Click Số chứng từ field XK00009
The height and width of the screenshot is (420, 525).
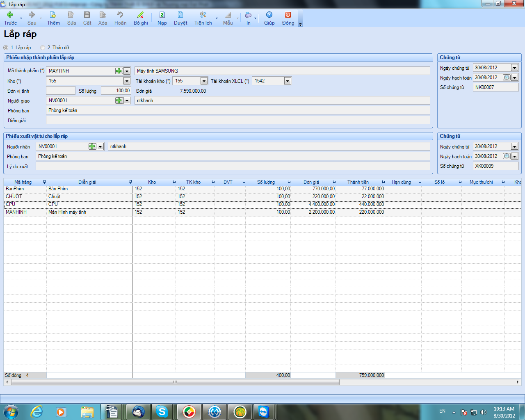click(496, 166)
